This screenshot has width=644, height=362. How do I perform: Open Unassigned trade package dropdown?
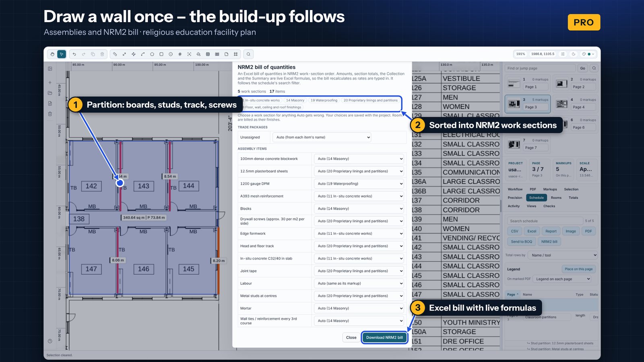[322, 137]
